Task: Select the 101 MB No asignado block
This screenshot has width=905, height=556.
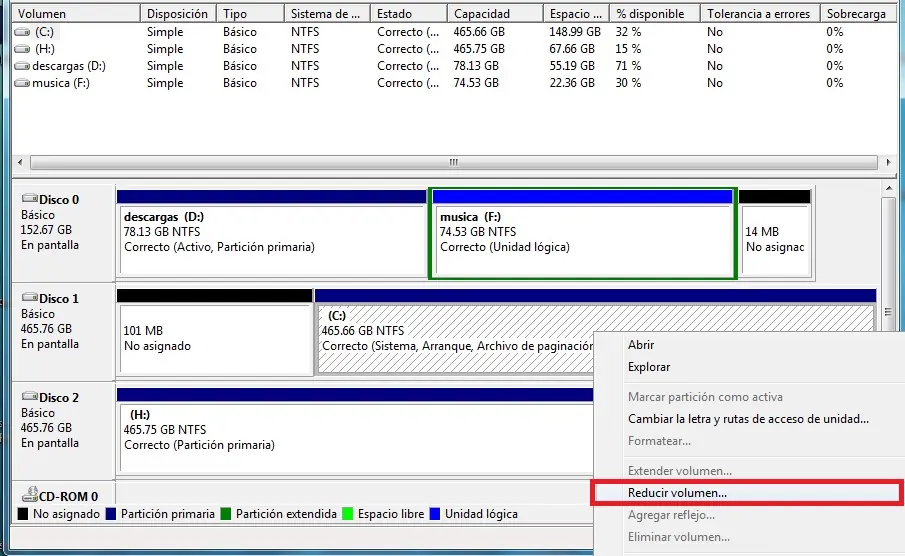Action: [215, 332]
